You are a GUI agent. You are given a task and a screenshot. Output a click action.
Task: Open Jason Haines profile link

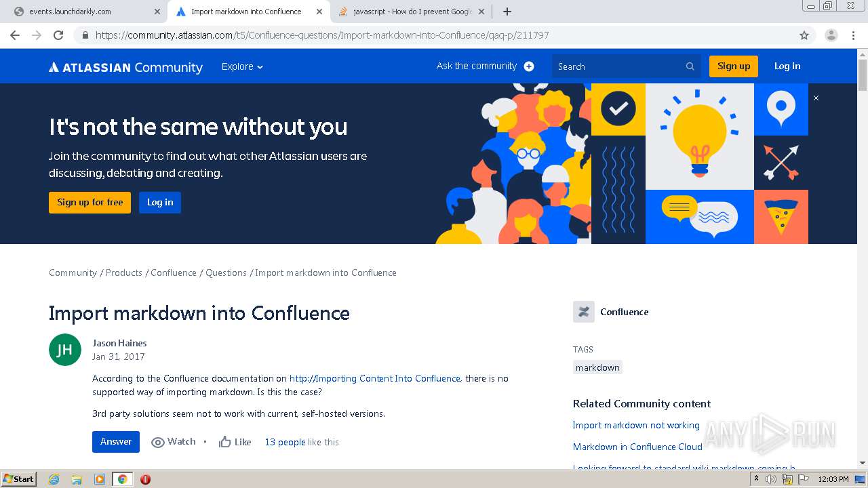pos(119,343)
